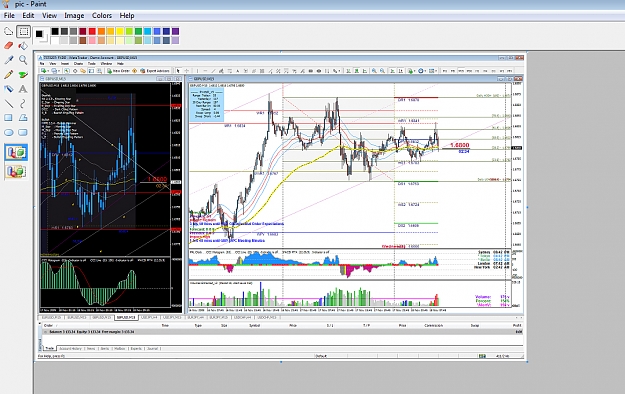This screenshot has height=394, width=625.
Task: Select the pink palette swatch
Action: [92, 40]
